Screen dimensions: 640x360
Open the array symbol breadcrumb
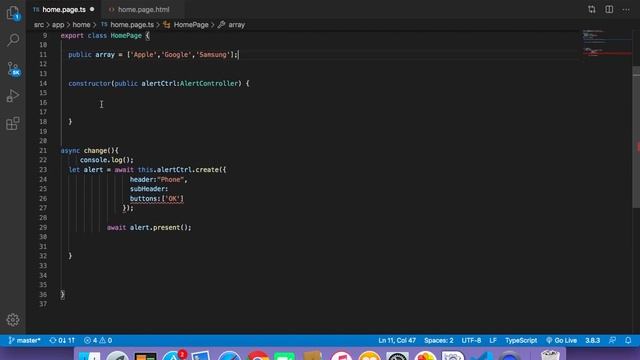(x=236, y=25)
